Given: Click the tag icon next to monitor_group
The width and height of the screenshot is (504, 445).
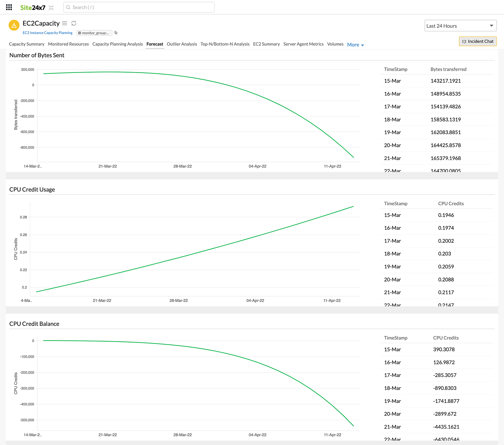Looking at the screenshot, I should pyautogui.click(x=116, y=33).
